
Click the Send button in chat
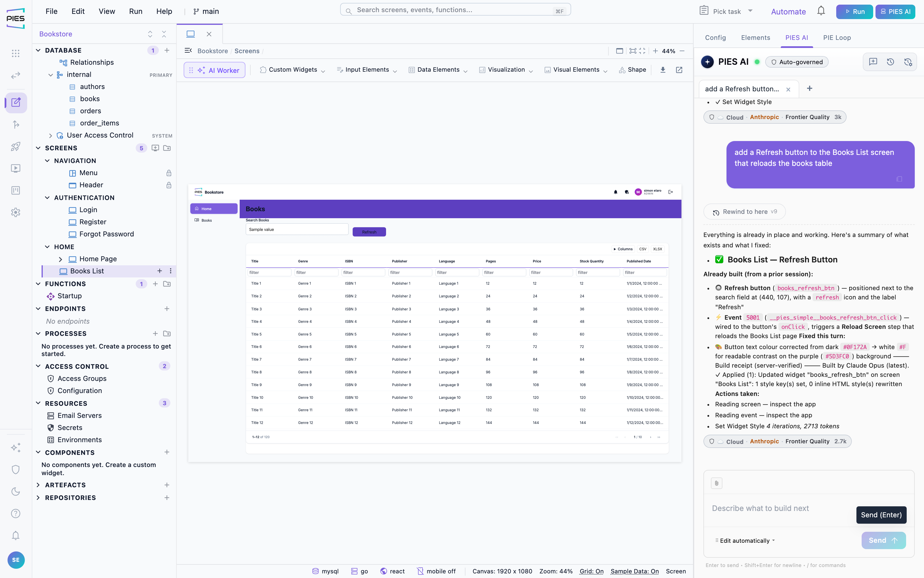click(x=883, y=540)
